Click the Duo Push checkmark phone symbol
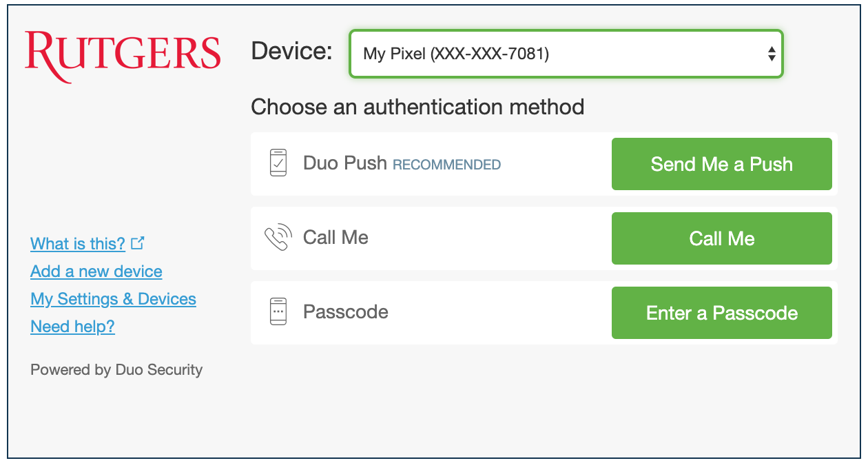This screenshot has width=868, height=463. tap(278, 163)
